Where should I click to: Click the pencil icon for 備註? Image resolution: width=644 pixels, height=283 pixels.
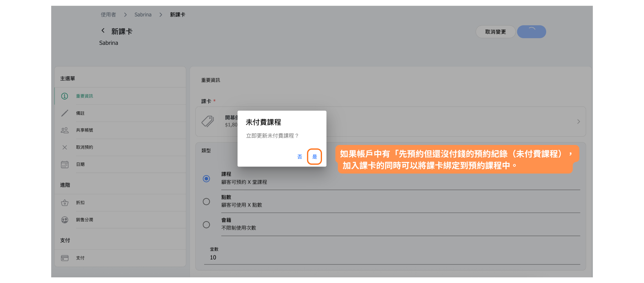coord(64,113)
